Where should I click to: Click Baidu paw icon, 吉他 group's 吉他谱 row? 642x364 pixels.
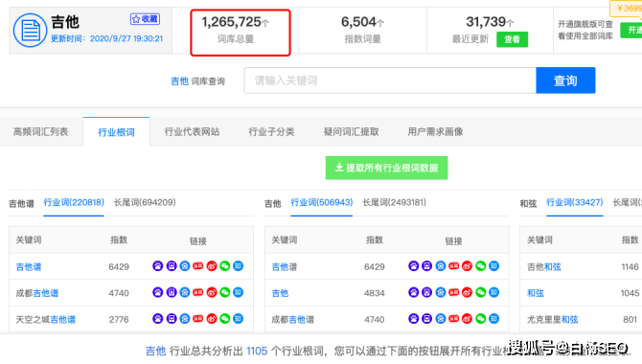click(414, 266)
